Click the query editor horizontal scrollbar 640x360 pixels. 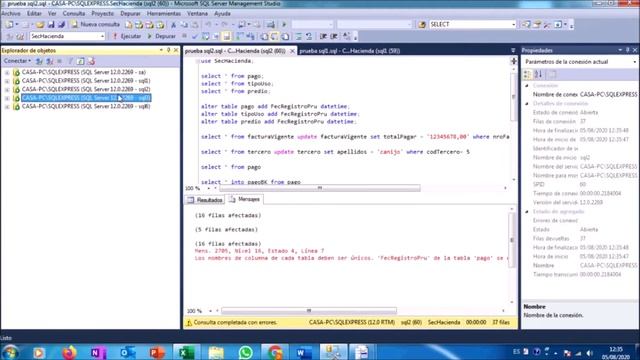[x=320, y=188]
